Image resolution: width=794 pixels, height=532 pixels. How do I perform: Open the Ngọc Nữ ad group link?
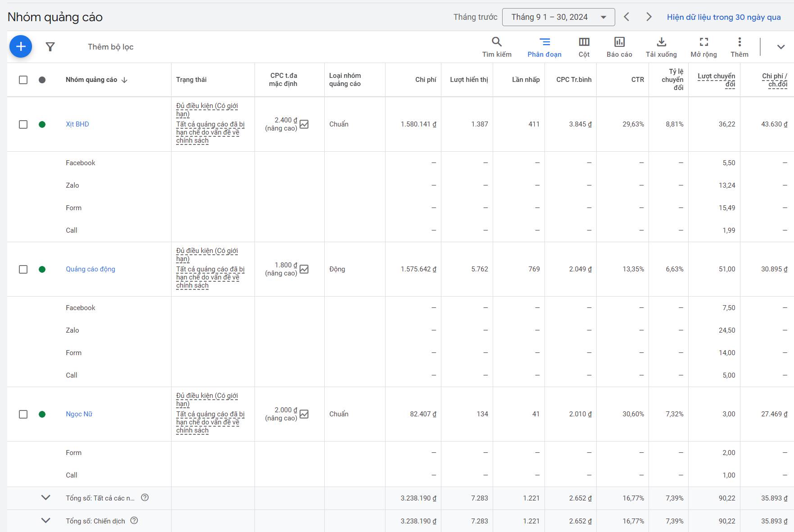[x=79, y=414]
